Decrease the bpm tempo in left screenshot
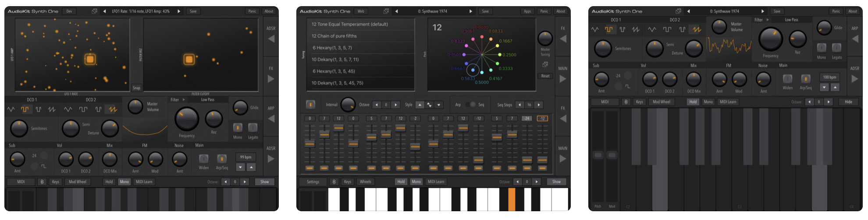The height and width of the screenshot is (220, 868). pos(240,167)
